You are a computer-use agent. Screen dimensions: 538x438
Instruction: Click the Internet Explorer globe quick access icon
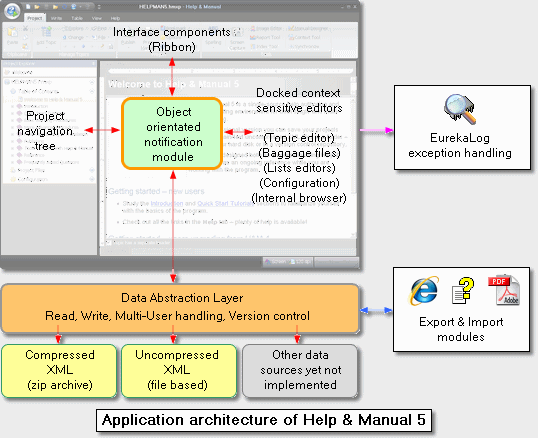(x=73, y=7)
